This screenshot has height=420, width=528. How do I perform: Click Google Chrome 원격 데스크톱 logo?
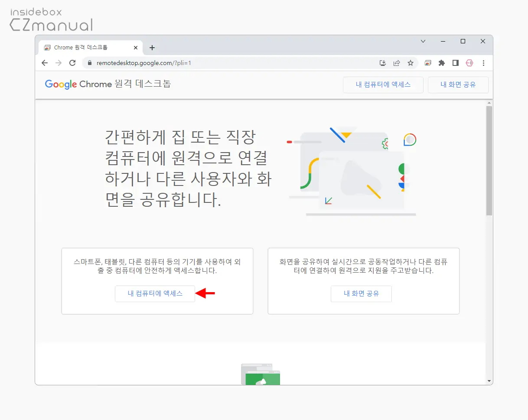[x=108, y=84]
